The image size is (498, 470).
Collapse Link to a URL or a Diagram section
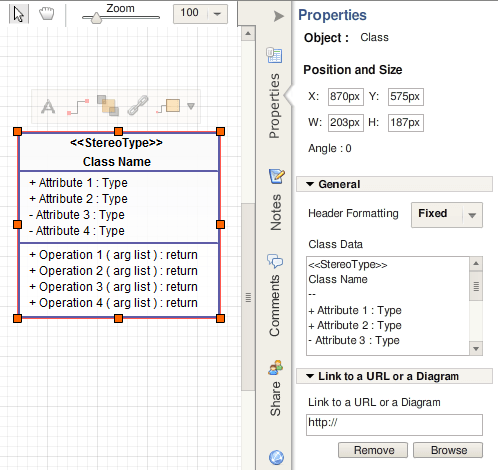tap(310, 376)
